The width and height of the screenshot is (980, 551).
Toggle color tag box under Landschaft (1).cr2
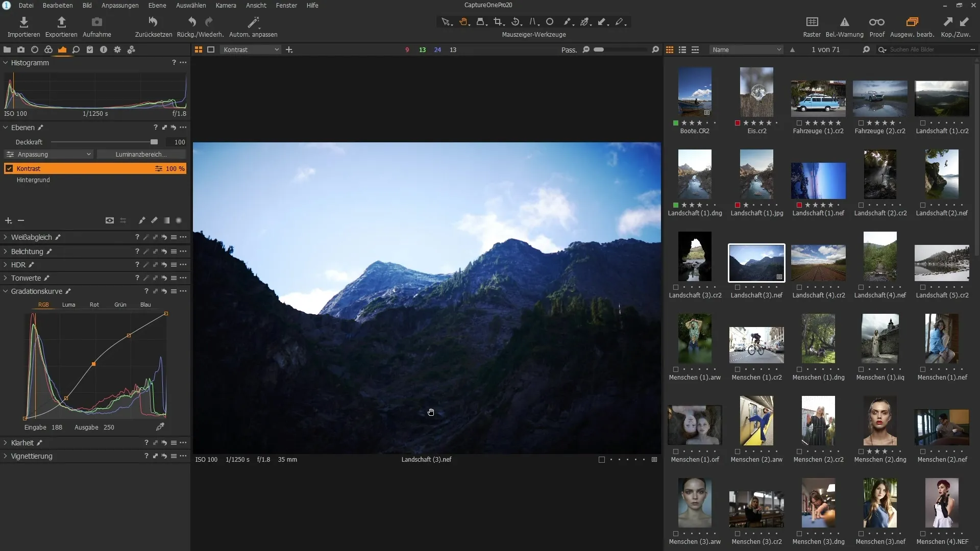point(923,123)
